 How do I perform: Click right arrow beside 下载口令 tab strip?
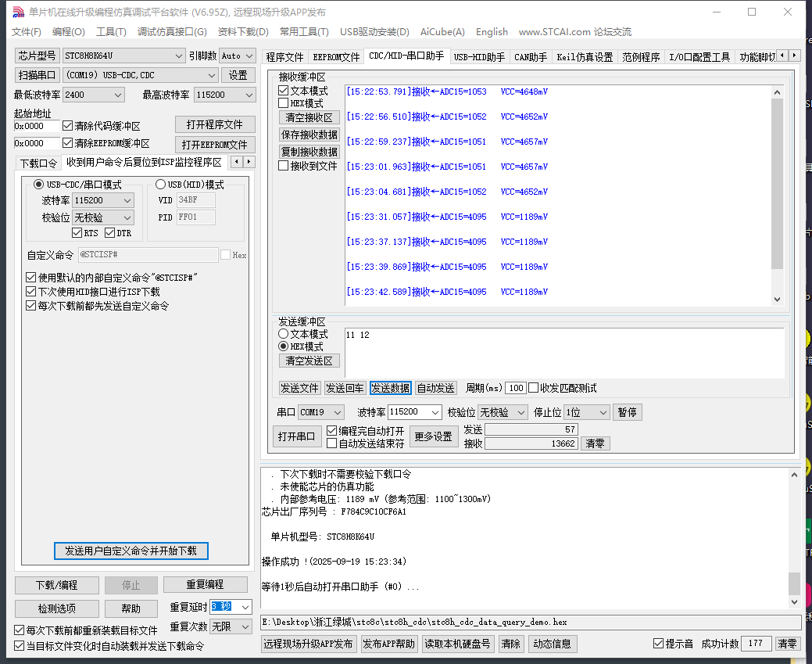[249, 162]
